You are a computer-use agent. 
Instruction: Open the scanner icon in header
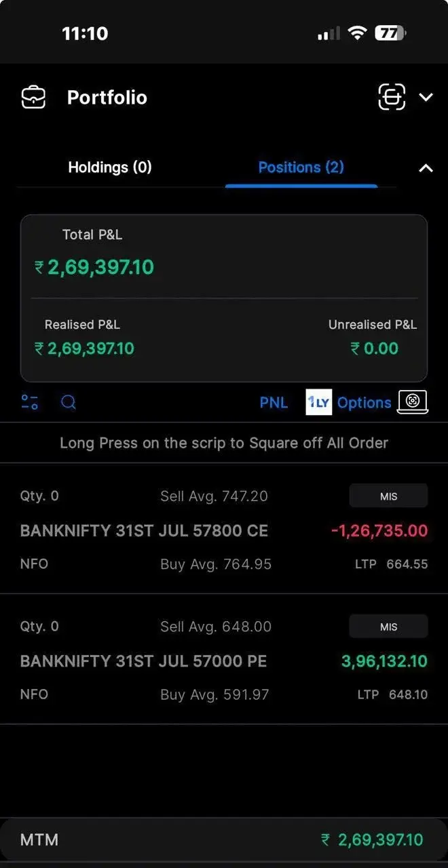392,97
